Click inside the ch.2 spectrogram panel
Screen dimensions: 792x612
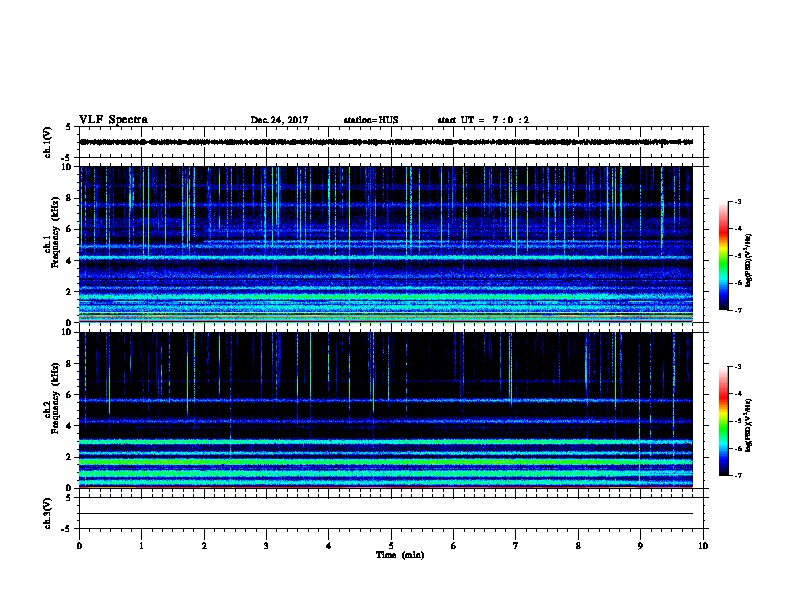386,410
